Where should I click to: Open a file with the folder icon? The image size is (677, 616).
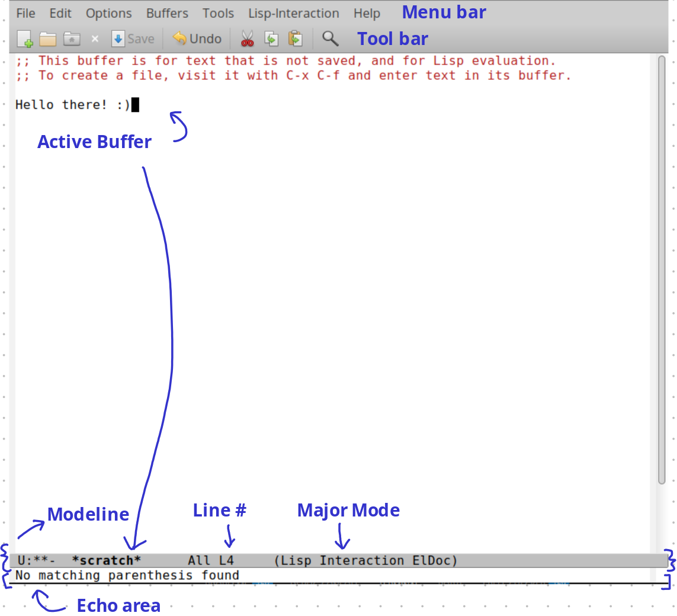point(48,38)
